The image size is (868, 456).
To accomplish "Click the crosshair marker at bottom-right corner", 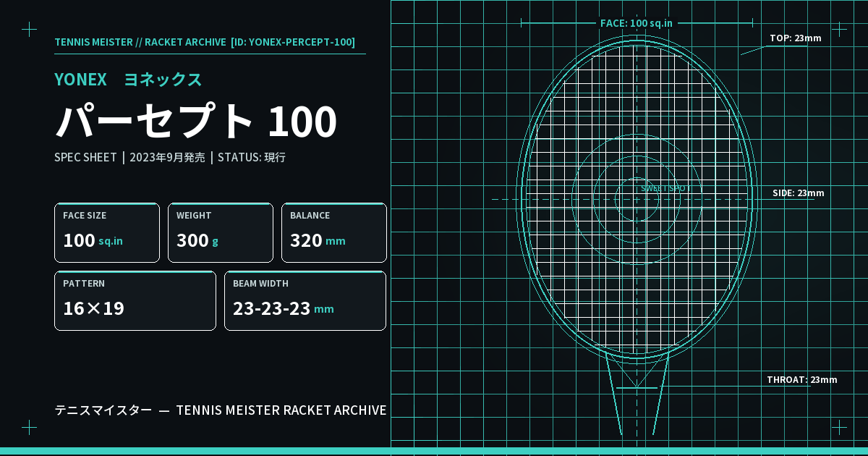I will [x=839, y=427].
